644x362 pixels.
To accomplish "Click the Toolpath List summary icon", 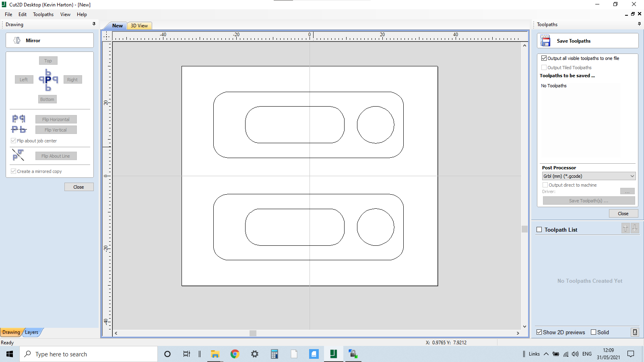I will click(635, 332).
